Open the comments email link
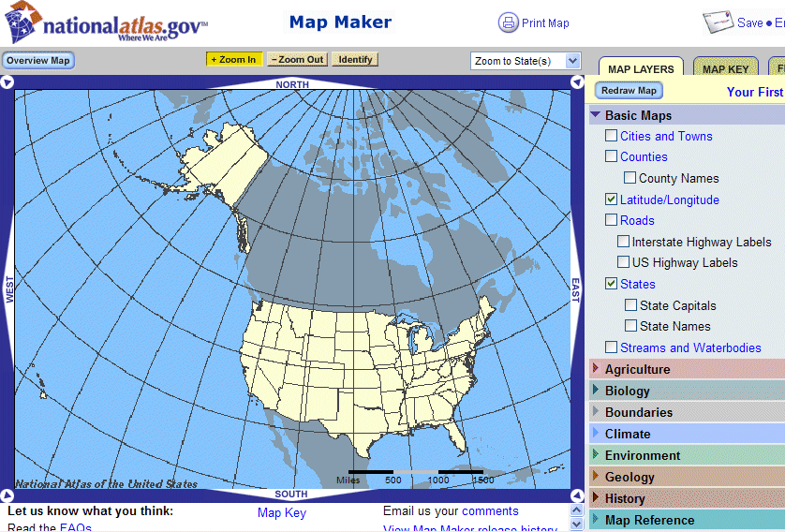 coord(490,511)
